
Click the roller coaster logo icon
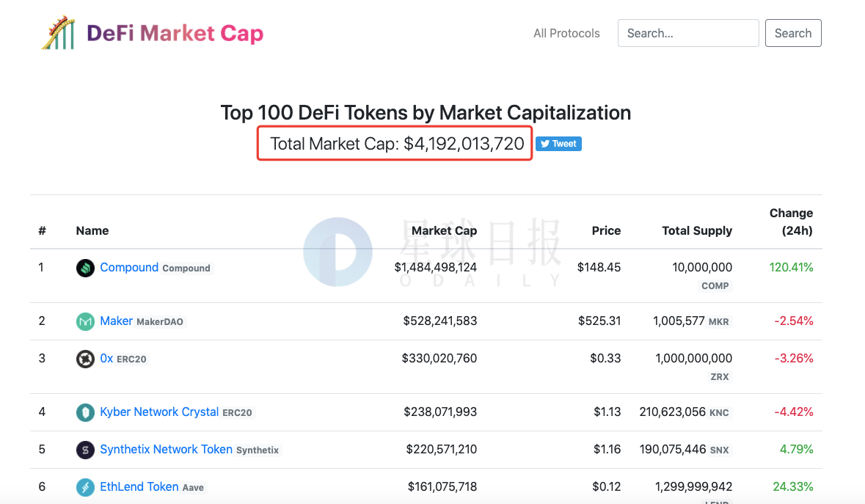59,32
